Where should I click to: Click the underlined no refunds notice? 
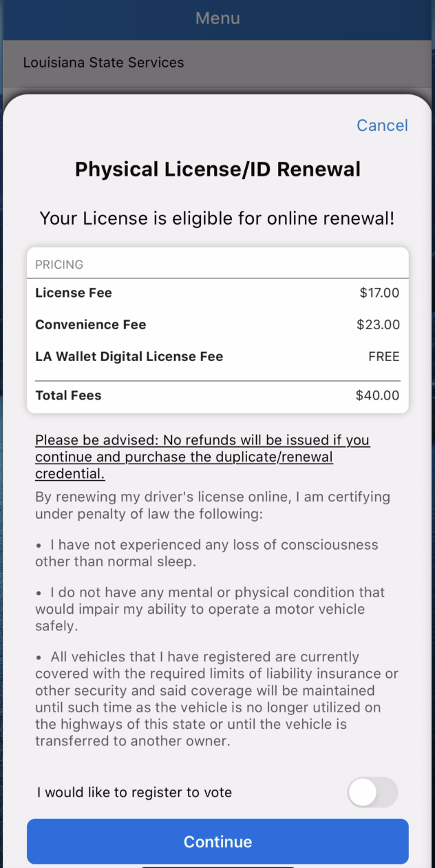point(202,457)
